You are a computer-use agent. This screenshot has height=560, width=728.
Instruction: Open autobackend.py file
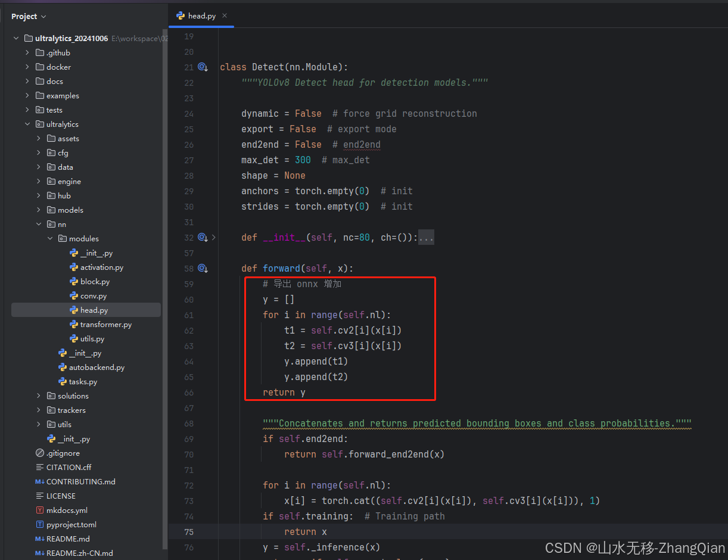97,368
